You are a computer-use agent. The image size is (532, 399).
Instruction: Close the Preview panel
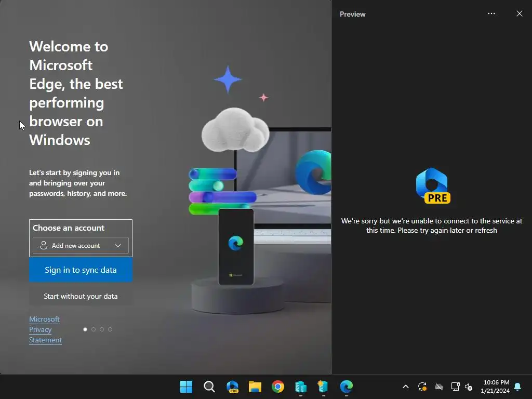click(x=520, y=14)
